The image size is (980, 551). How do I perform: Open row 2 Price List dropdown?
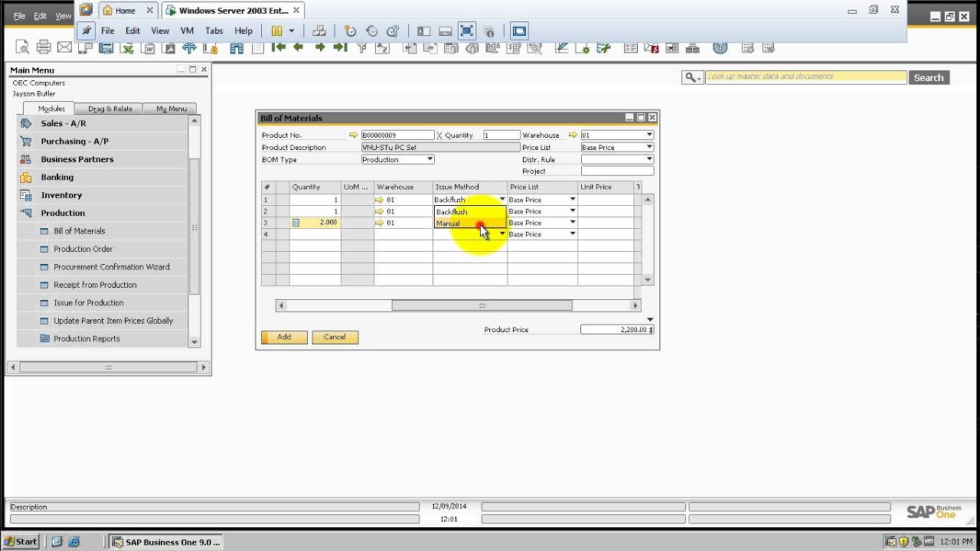pyautogui.click(x=573, y=210)
